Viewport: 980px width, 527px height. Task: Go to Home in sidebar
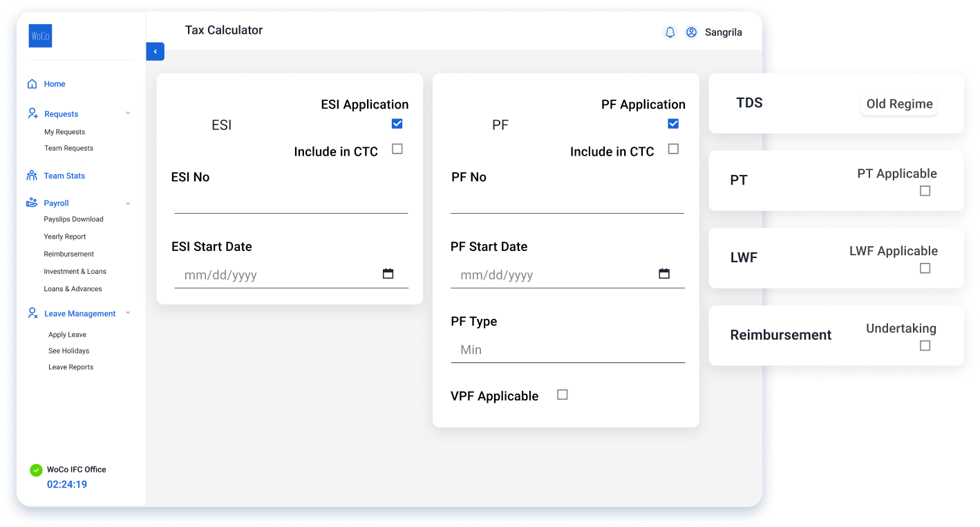[55, 84]
